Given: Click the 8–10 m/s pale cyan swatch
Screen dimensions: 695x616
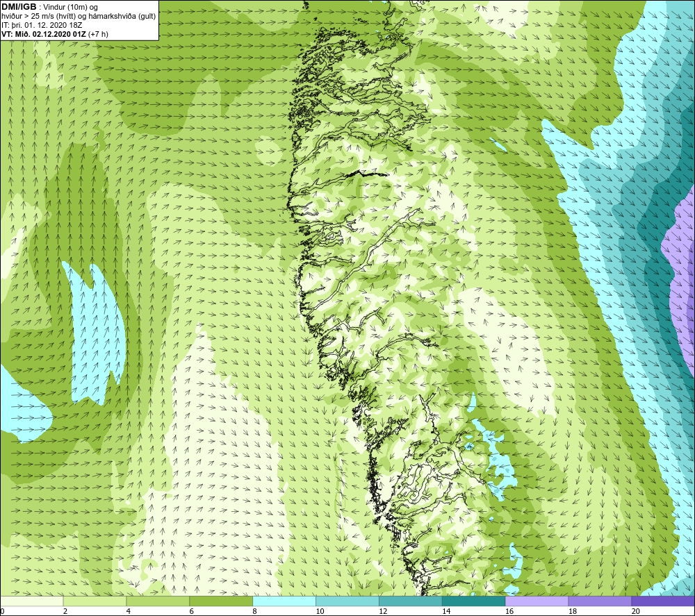Looking at the screenshot, I should pos(284,601).
